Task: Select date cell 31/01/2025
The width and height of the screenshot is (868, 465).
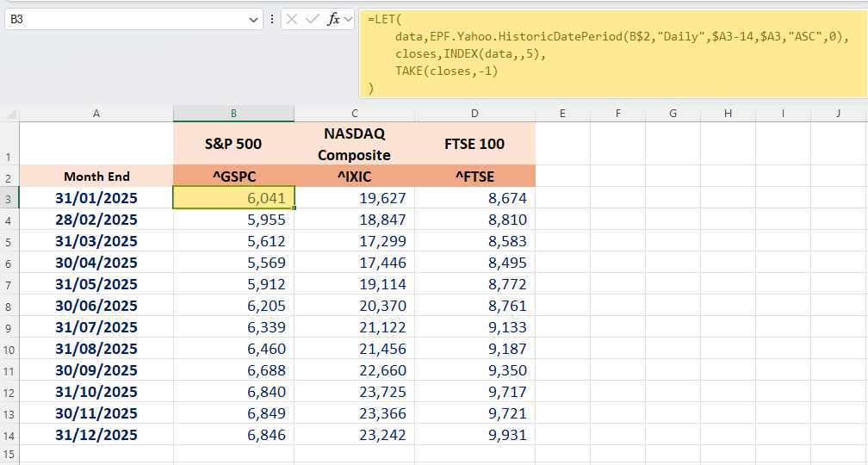Action: 96,198
